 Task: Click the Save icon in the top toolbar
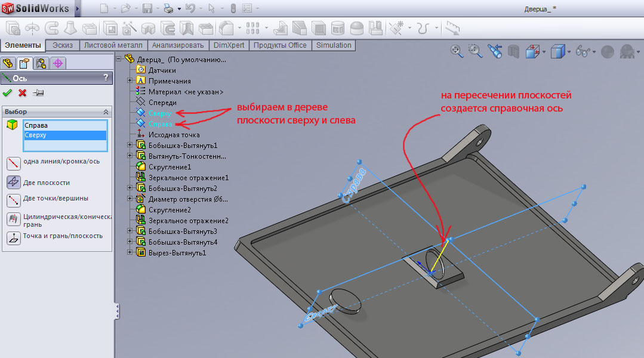coord(147,8)
